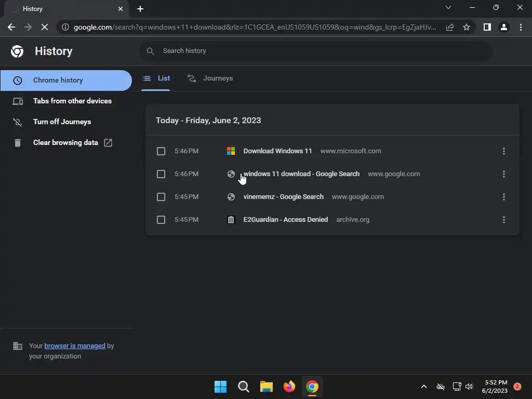
Task: Open actions menu for Download Windows 11
Action: point(504,151)
